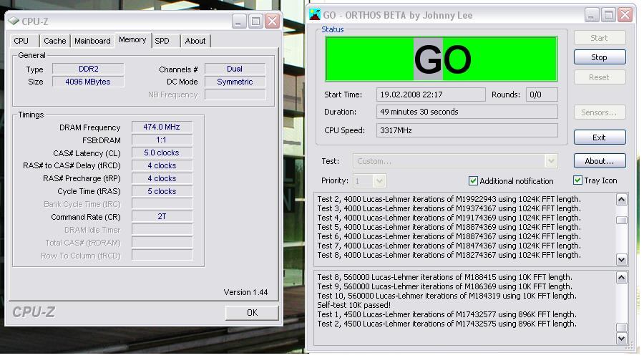Click the DRAM Frequency value 474.0 MHz
Screen dimensions: 644x358
click(162, 127)
